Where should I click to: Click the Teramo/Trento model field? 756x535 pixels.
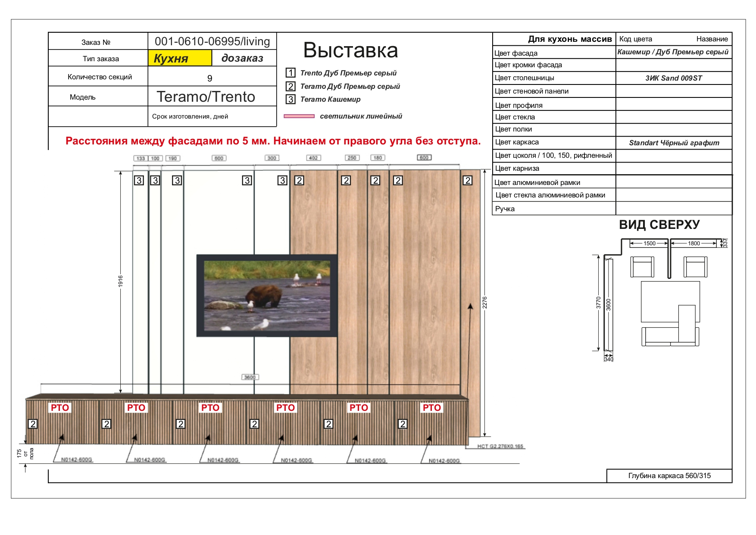pyautogui.click(x=206, y=97)
